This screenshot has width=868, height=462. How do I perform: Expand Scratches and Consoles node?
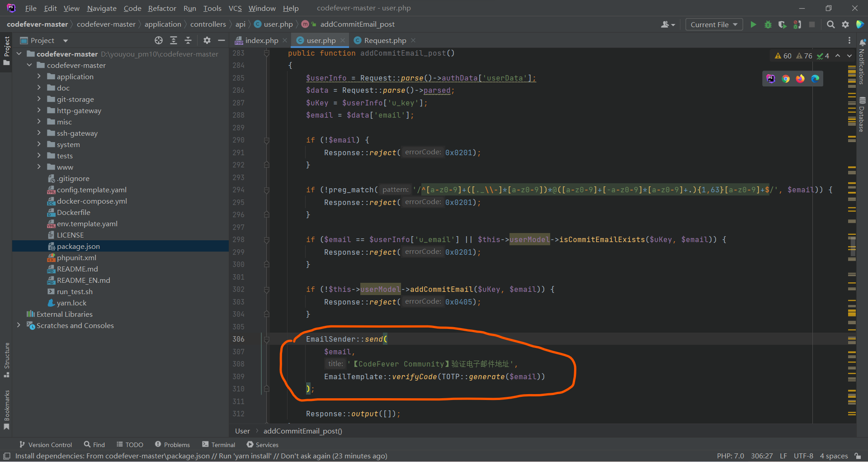pyautogui.click(x=19, y=325)
